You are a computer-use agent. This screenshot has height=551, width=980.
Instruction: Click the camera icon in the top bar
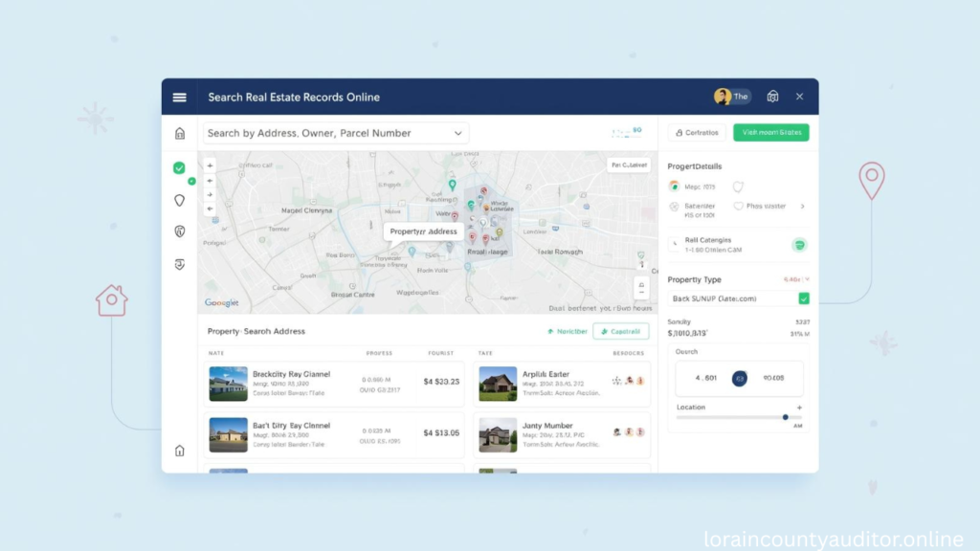pyautogui.click(x=772, y=96)
